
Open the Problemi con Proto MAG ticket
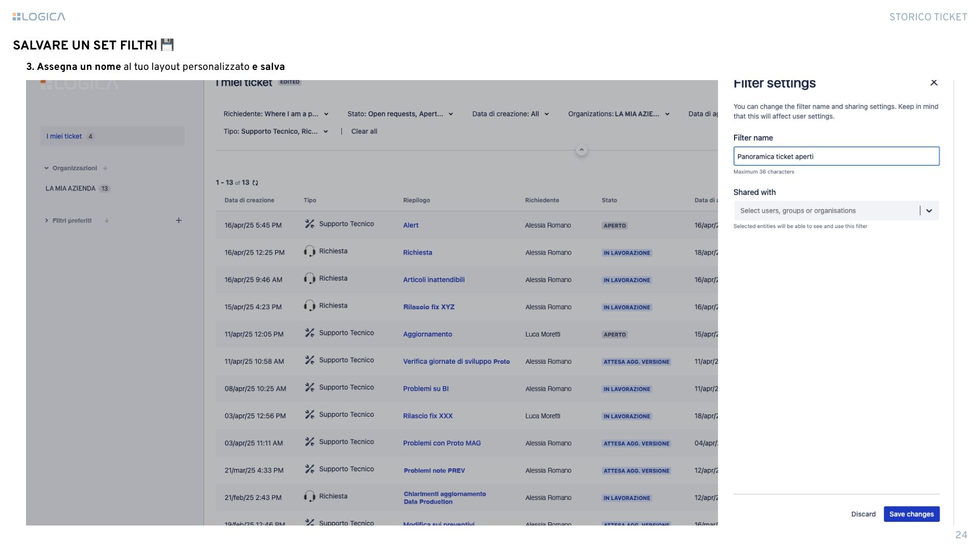pos(442,443)
